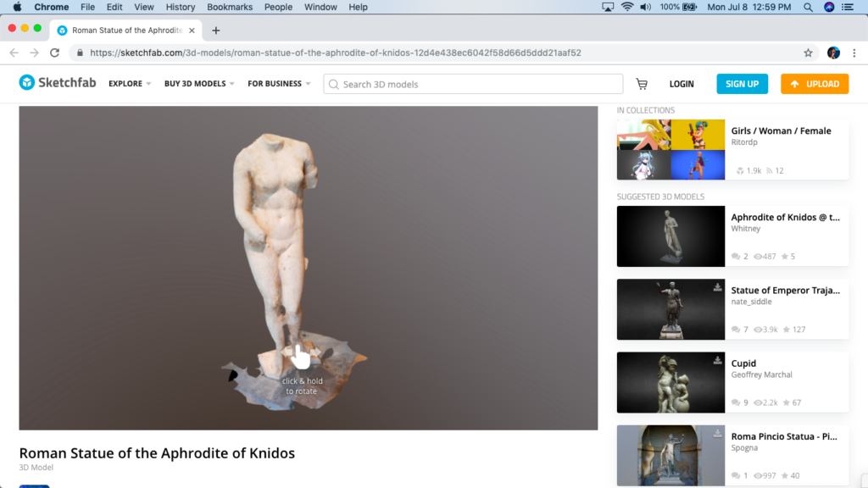Open the Notification Center icon
Image resolution: width=868 pixels, height=488 pixels.
coord(848,7)
